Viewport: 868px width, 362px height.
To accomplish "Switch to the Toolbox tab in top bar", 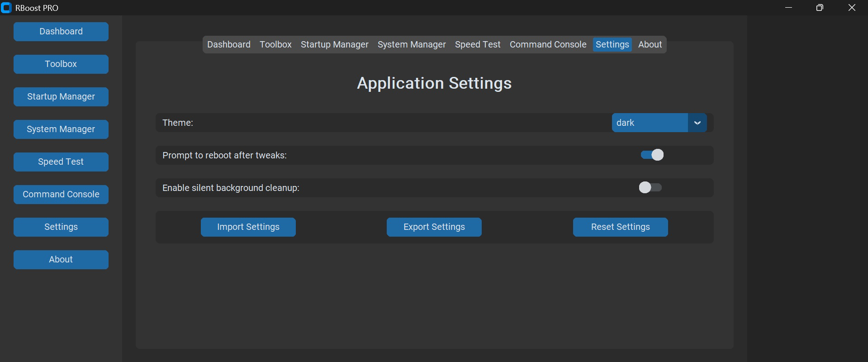I will (x=275, y=44).
